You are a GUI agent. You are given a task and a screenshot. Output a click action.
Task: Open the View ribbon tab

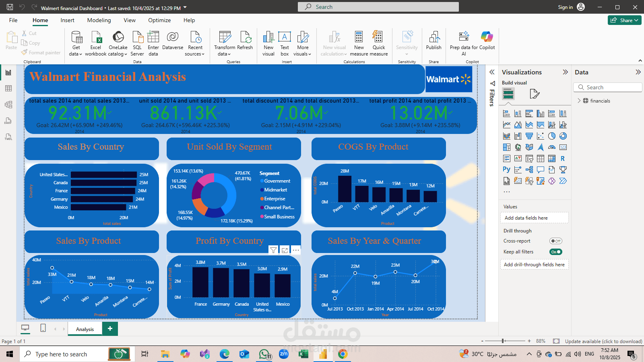[x=130, y=20]
